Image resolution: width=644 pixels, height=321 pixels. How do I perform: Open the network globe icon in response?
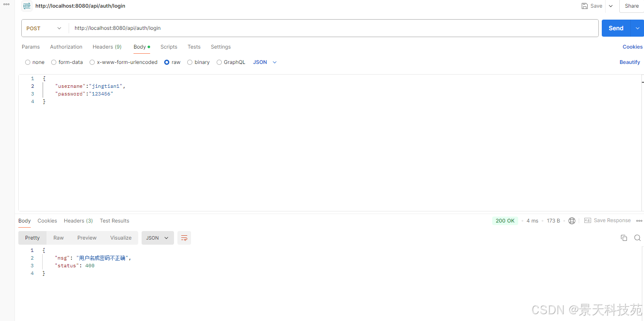(x=572, y=221)
